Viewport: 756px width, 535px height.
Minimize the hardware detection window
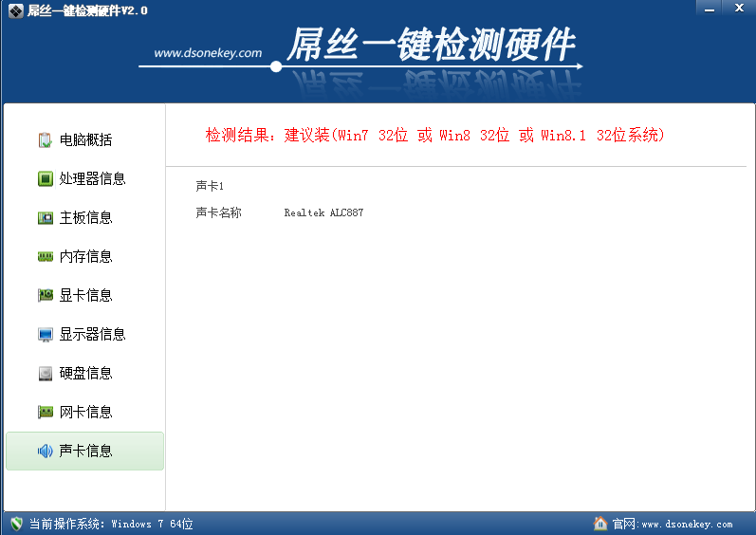tap(707, 7)
